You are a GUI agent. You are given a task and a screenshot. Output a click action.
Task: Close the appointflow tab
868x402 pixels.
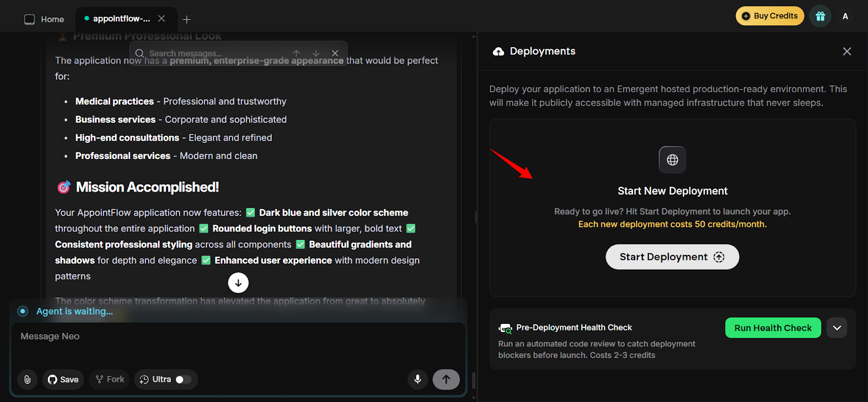pyautogui.click(x=162, y=18)
